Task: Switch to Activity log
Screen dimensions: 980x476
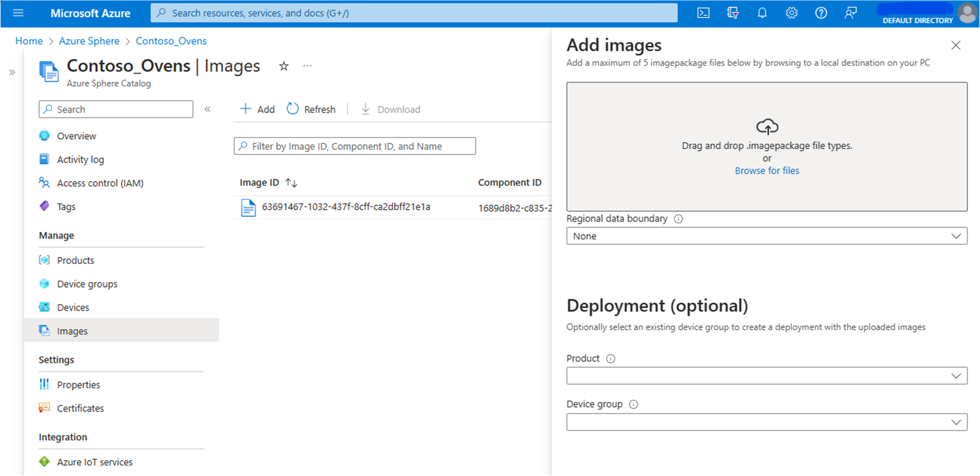Action: click(x=80, y=159)
